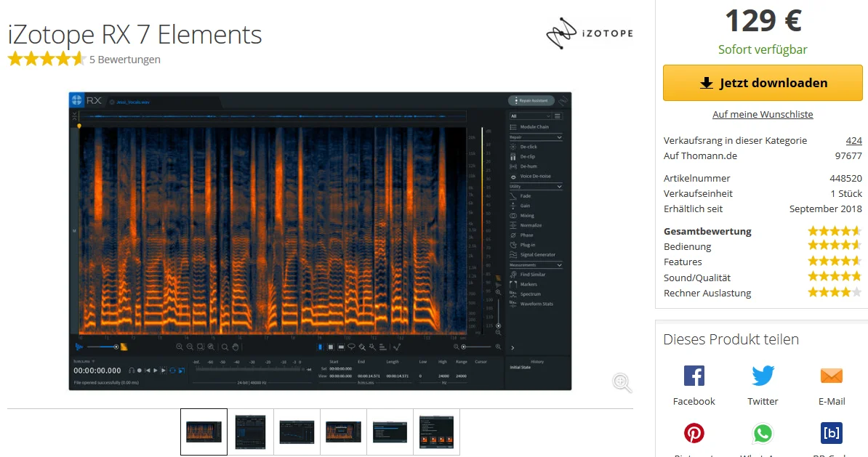Select the thumbnail with four orange tiles
Screen dimensions: 868x457
point(436,432)
